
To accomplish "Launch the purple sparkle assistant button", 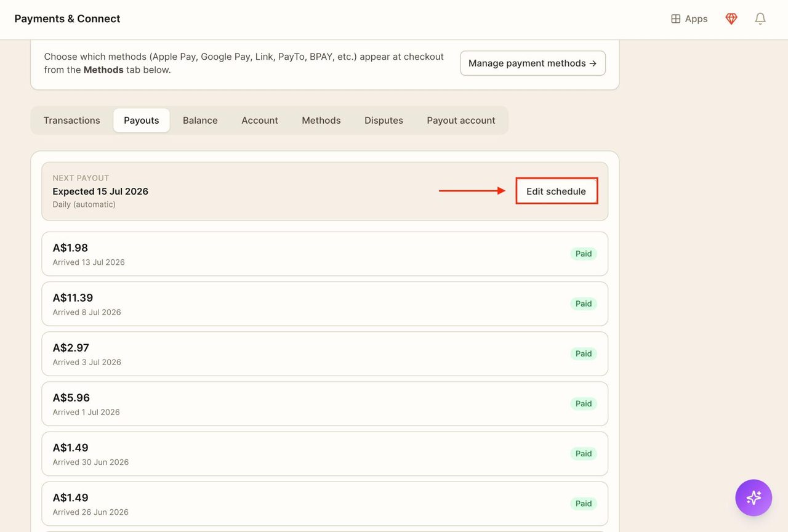I will coord(754,498).
